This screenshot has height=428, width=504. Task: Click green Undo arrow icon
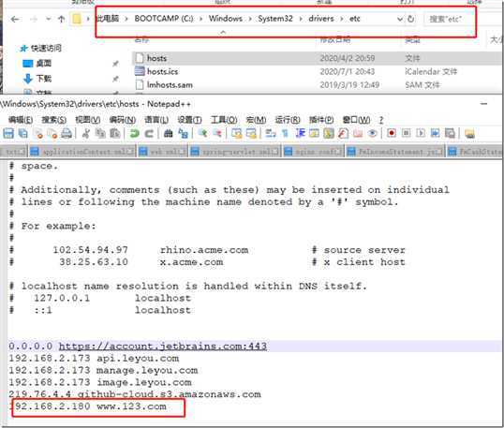134,133
